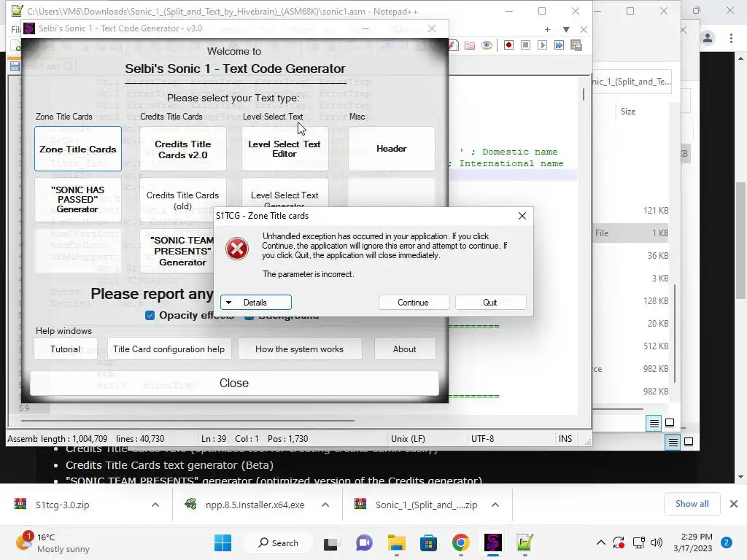The image size is (747, 560).
Task: Open options for Sonic_1 zip download
Action: point(495,505)
